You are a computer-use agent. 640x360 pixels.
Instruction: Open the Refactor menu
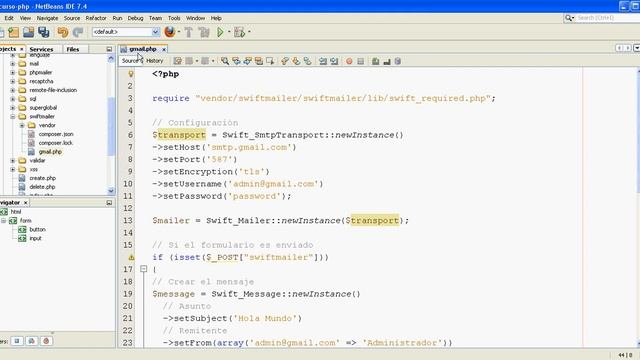[96, 18]
